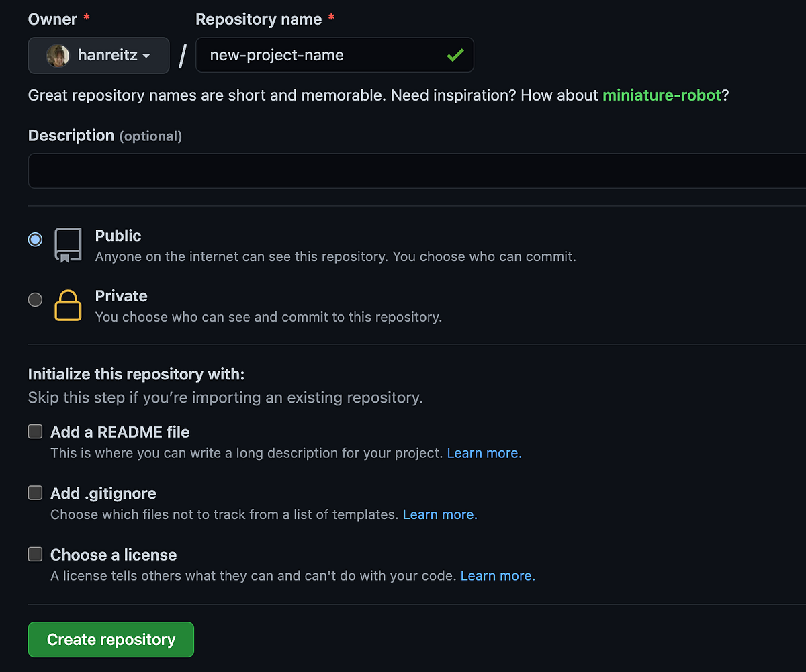Screen dimensions: 806x672
Task: Click the Choose a license label text
Action: 114,555
